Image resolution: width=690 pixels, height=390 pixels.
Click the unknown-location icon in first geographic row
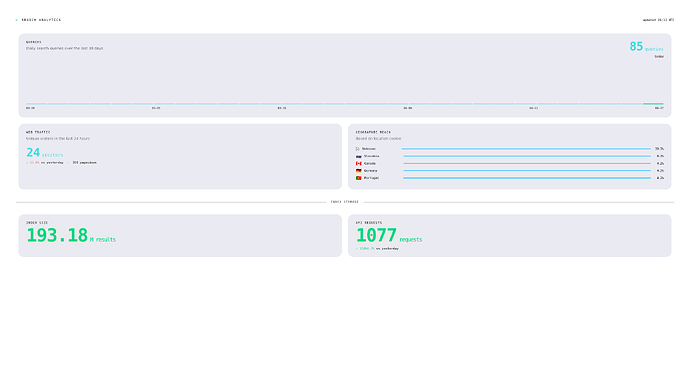(358, 149)
